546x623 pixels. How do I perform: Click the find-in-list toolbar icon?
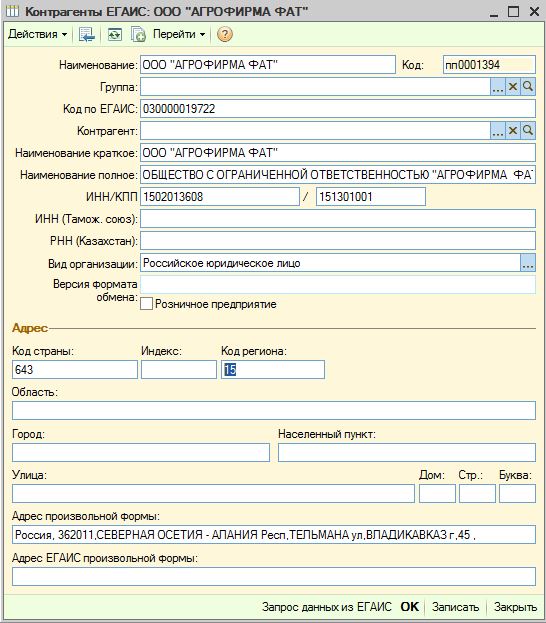coord(86,35)
